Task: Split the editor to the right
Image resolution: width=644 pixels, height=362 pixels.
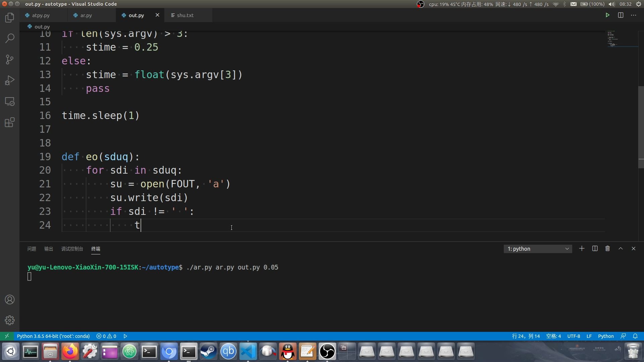Action: pyautogui.click(x=621, y=15)
